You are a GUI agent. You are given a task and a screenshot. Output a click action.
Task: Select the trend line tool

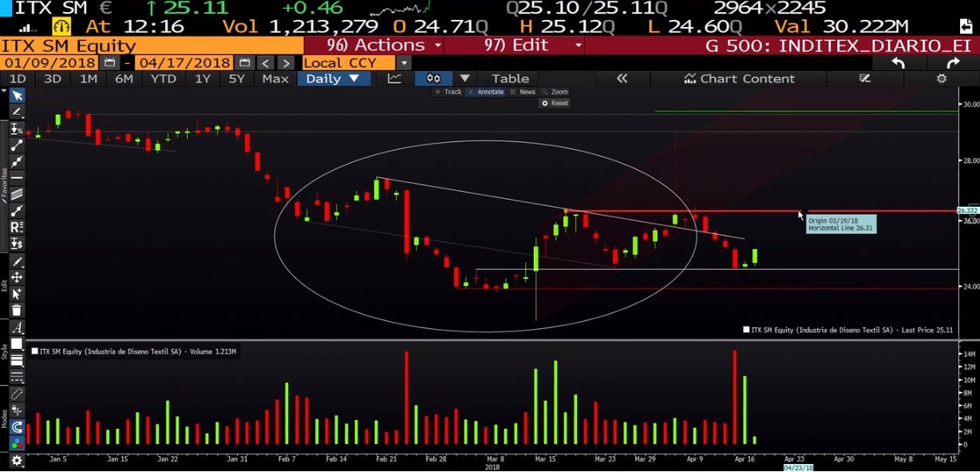[17, 145]
